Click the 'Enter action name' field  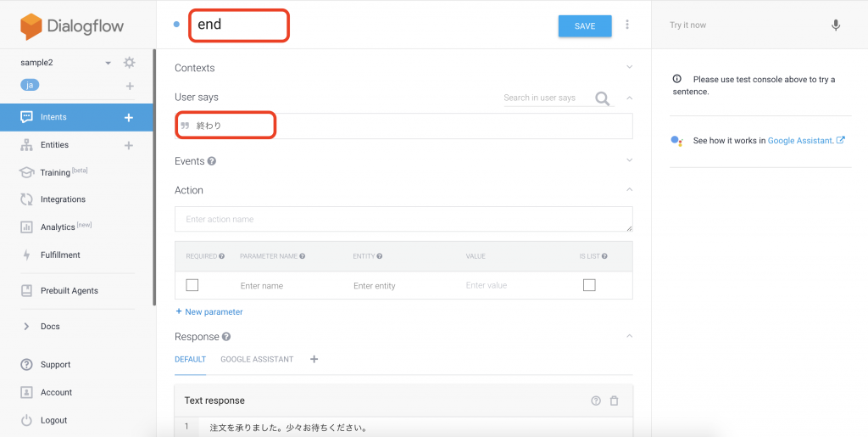[x=403, y=219]
